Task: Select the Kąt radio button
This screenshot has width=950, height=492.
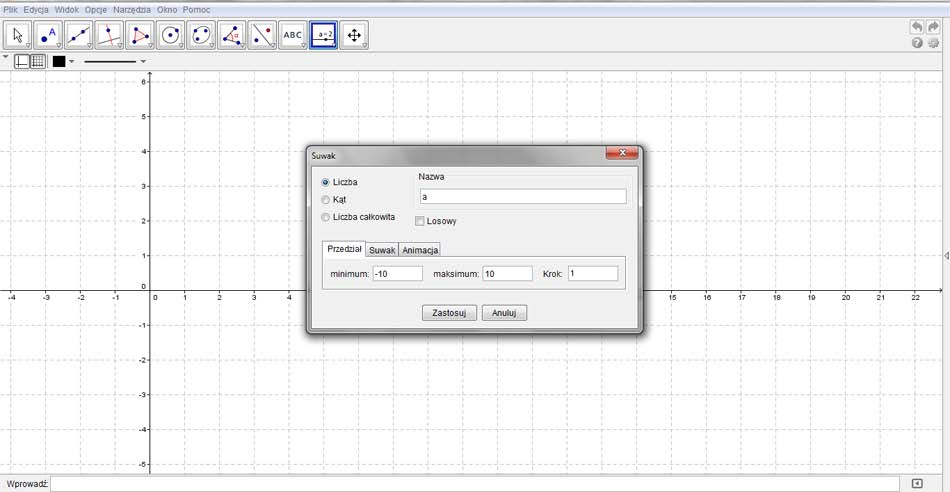Action: coord(326,199)
